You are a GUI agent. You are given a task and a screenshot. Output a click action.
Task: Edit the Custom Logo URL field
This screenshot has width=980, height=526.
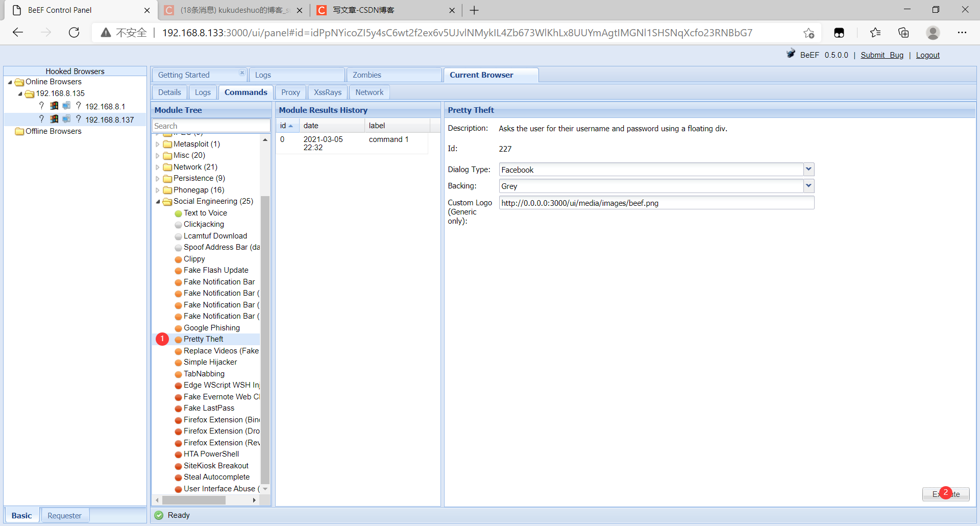click(x=656, y=203)
